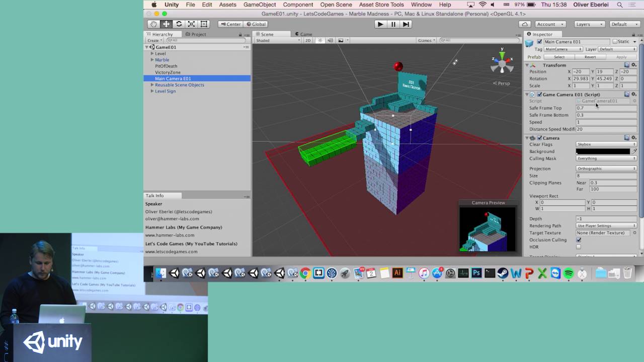Open Projection Orthographic dropdown
The image size is (644, 362).
[x=606, y=168]
